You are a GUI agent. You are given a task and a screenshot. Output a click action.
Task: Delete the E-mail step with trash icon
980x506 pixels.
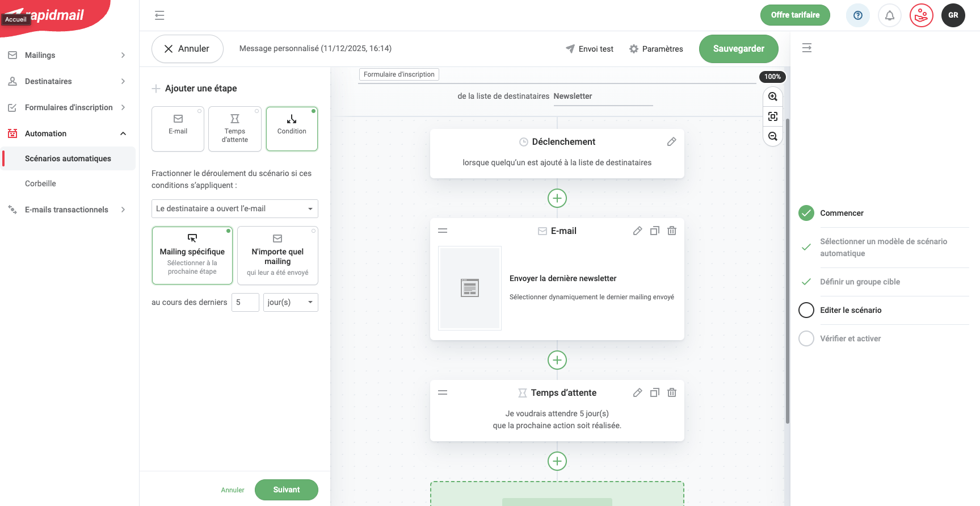(672, 231)
